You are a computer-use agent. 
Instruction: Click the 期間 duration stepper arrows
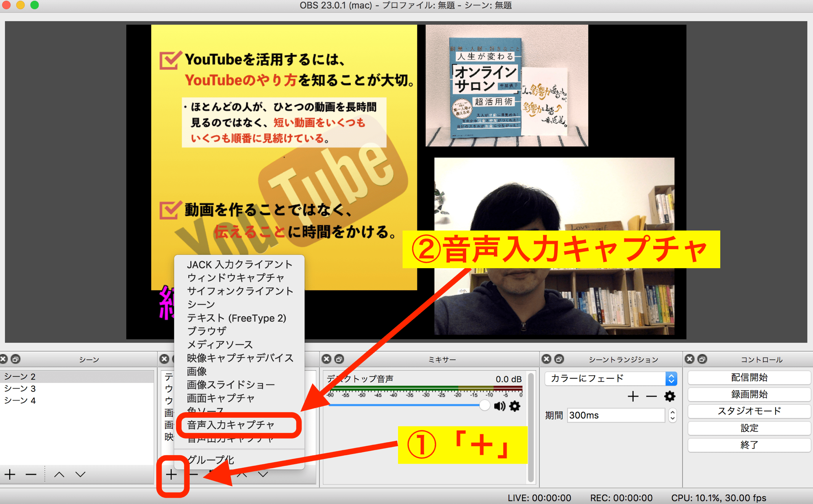pos(672,415)
